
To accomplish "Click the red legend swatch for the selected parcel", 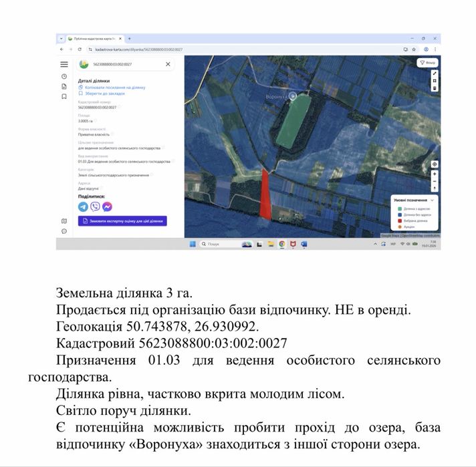I will pyautogui.click(x=400, y=221).
